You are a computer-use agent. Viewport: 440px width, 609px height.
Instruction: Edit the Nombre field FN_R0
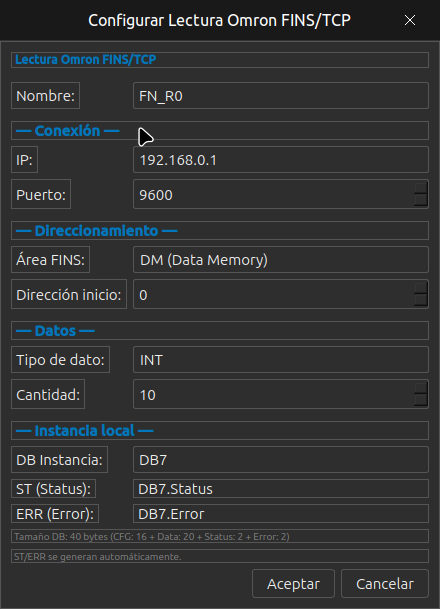(x=281, y=96)
